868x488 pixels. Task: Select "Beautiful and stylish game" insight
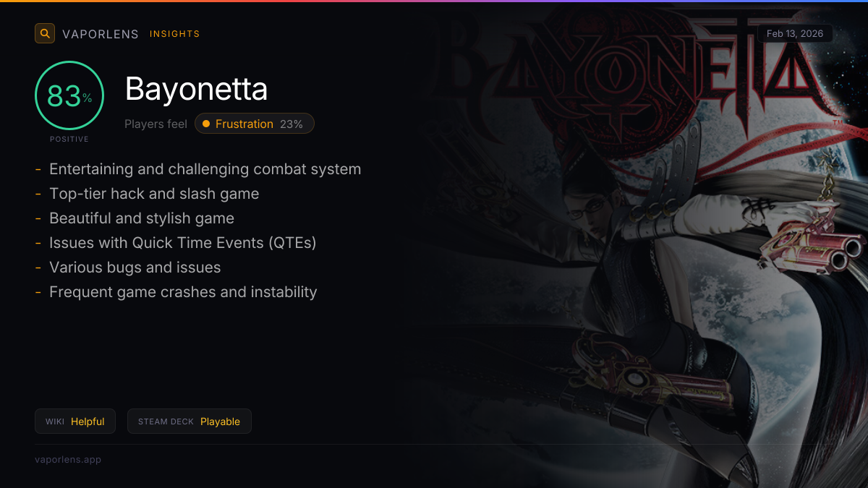142,218
